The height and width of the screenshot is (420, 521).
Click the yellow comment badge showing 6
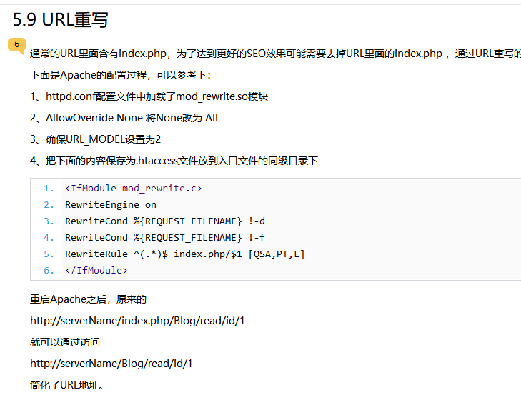17,44
